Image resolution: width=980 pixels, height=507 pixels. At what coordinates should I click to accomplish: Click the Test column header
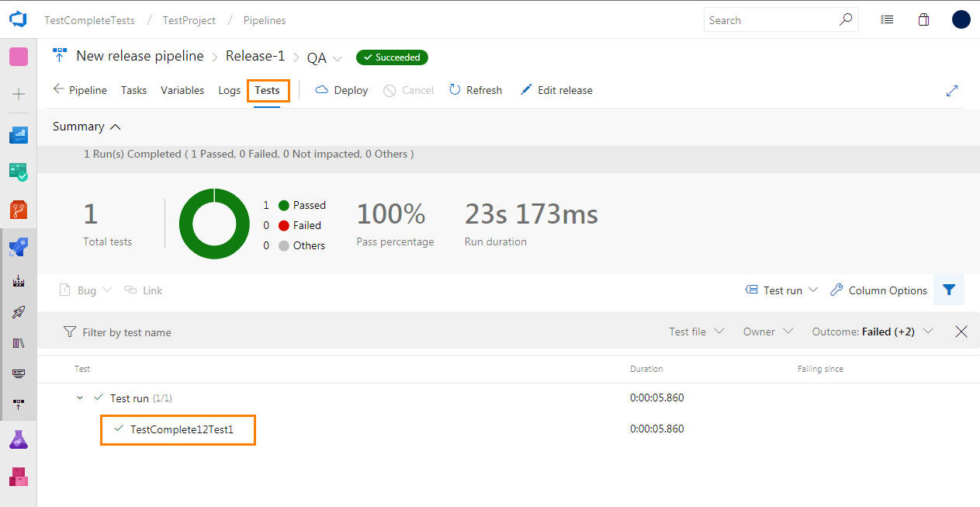click(x=82, y=369)
